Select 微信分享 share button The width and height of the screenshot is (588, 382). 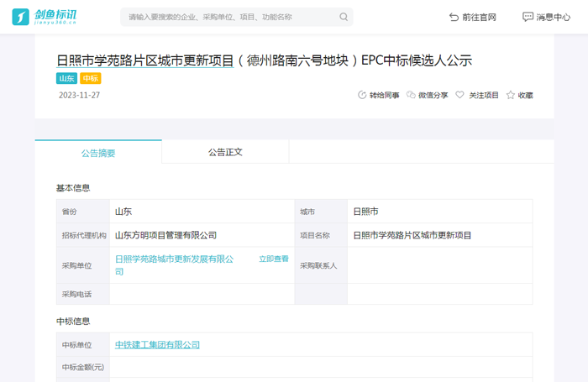coord(433,95)
